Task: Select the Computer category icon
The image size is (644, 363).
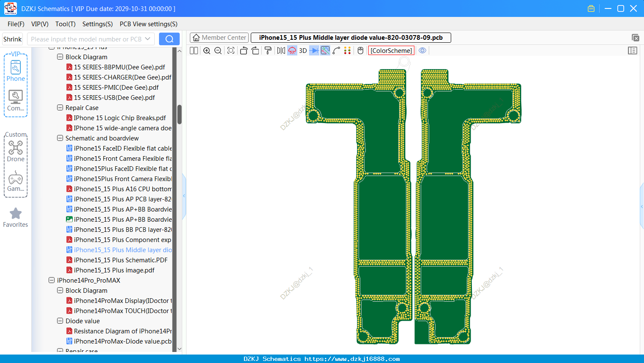Action: [16, 101]
